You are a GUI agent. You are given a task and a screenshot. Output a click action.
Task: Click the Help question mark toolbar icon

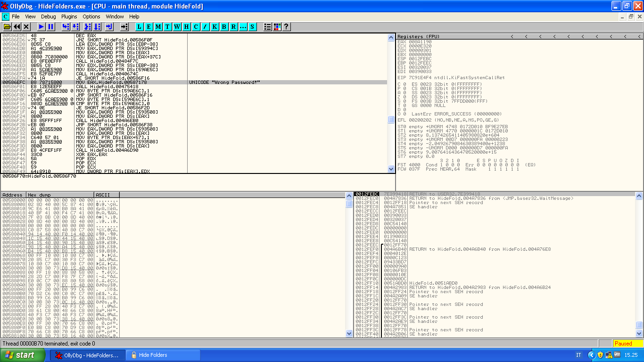point(286,27)
